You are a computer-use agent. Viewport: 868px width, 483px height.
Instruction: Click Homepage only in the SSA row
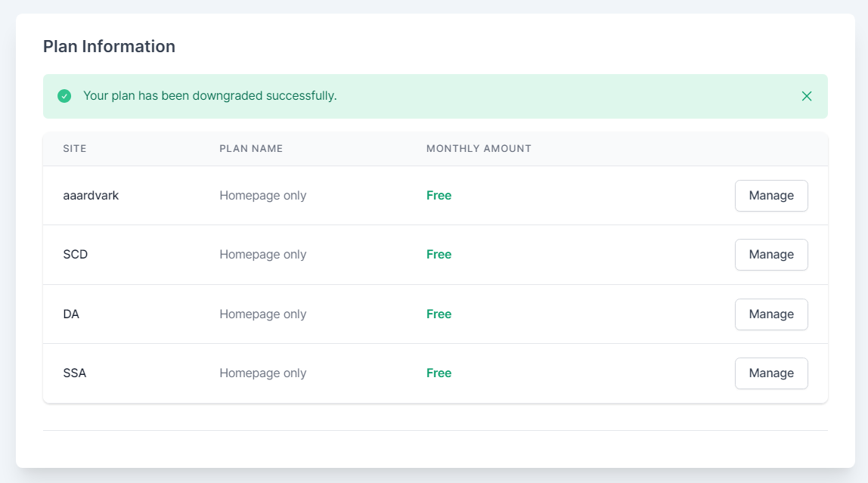262,373
